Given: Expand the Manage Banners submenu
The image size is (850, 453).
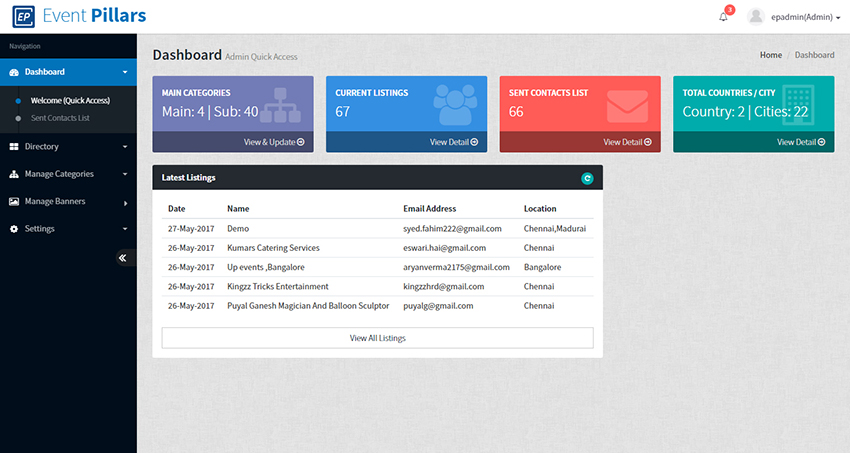Looking at the screenshot, I should [68, 201].
